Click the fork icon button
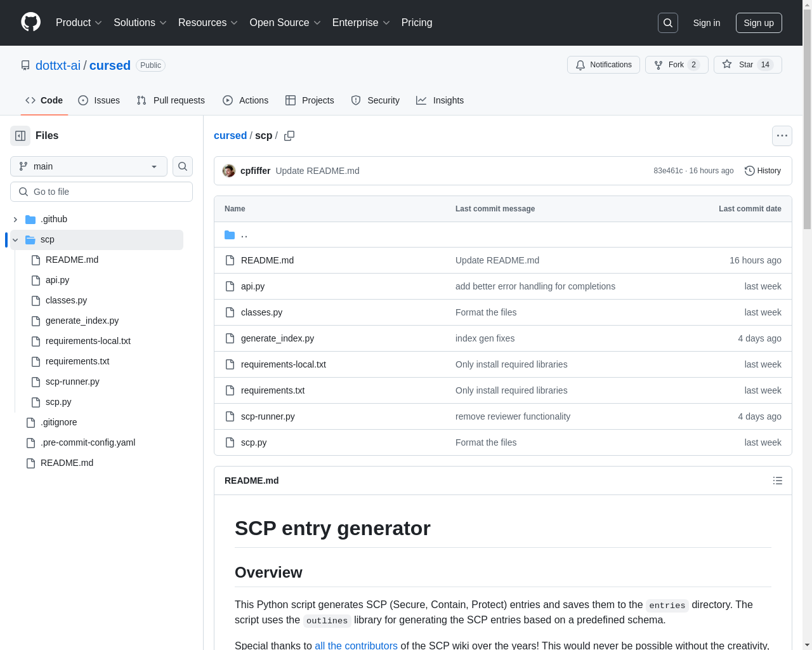This screenshot has height=650, width=812. point(658,65)
